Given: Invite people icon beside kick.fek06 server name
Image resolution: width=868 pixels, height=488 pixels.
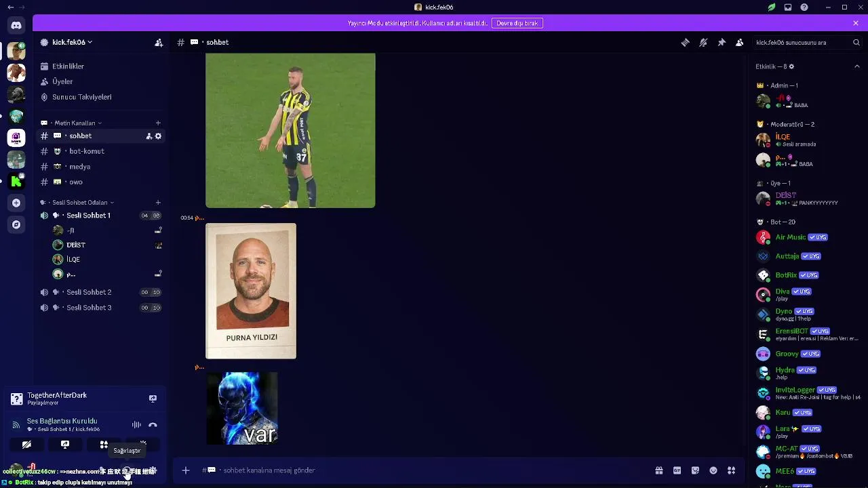Looking at the screenshot, I should click(159, 42).
